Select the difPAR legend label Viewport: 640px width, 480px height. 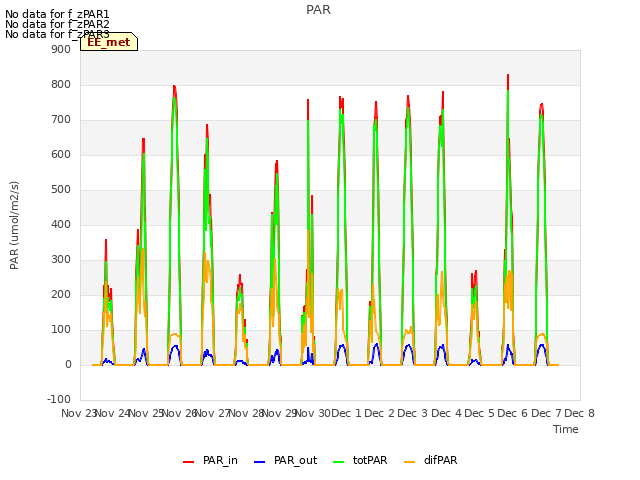tap(440, 460)
